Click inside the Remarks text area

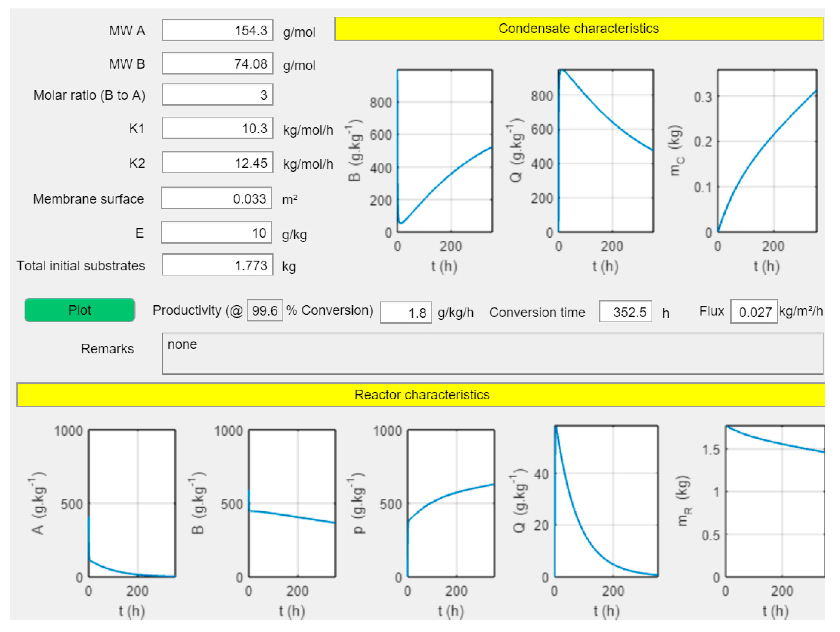tap(492, 353)
